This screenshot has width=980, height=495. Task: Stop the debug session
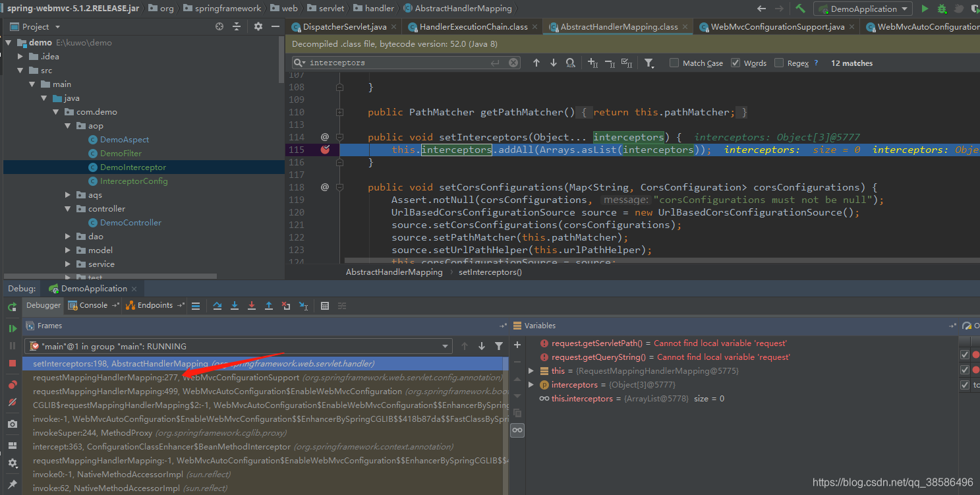12,363
